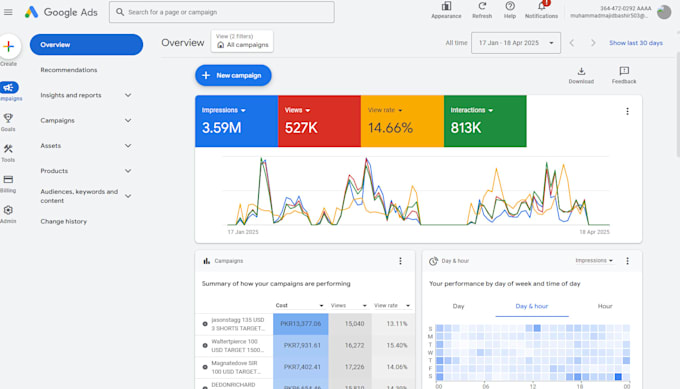This screenshot has height=389, width=680.
Task: Open the Impressions dropdown in Day & hour card
Action: pos(594,261)
